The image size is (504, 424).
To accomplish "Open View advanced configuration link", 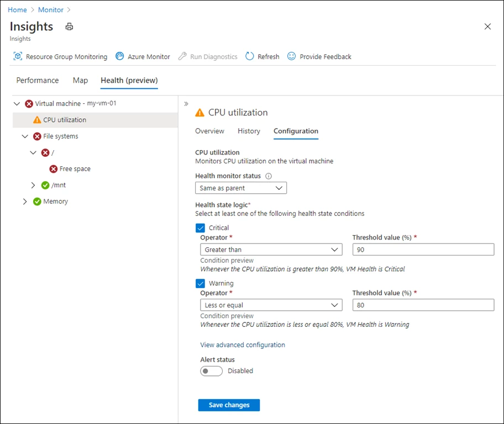I will pyautogui.click(x=243, y=345).
